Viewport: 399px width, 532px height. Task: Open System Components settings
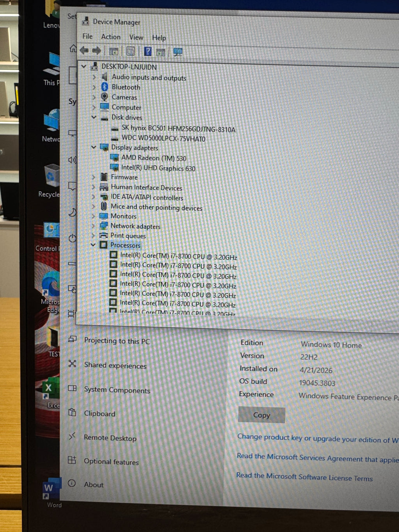point(117,390)
